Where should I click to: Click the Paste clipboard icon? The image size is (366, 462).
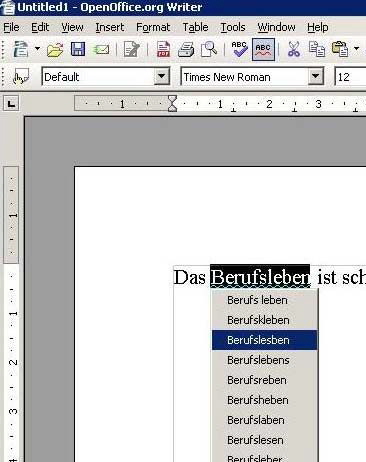pyautogui.click(x=340, y=49)
